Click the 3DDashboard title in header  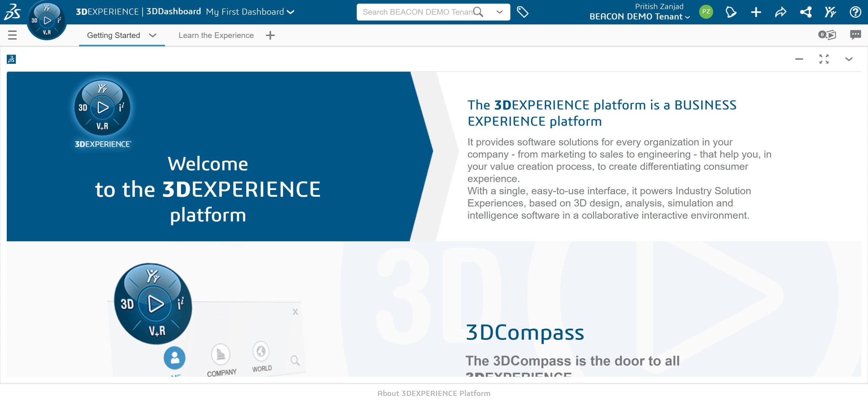[174, 12]
